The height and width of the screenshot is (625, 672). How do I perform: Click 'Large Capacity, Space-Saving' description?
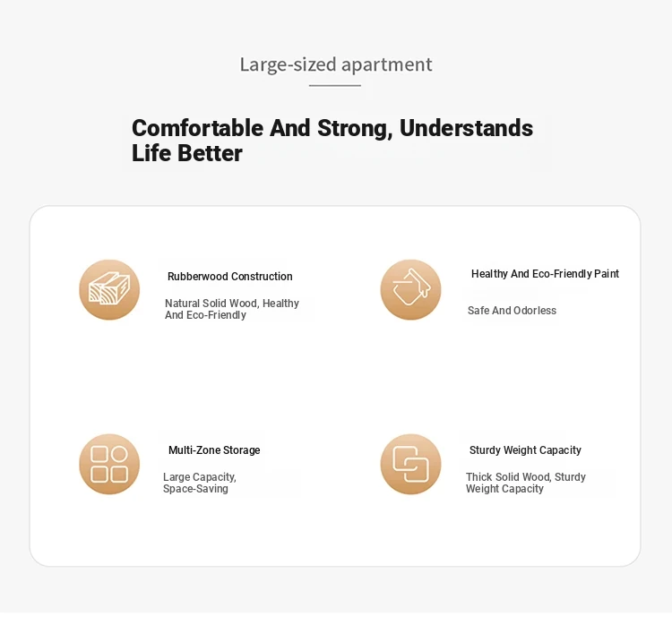pos(200,483)
